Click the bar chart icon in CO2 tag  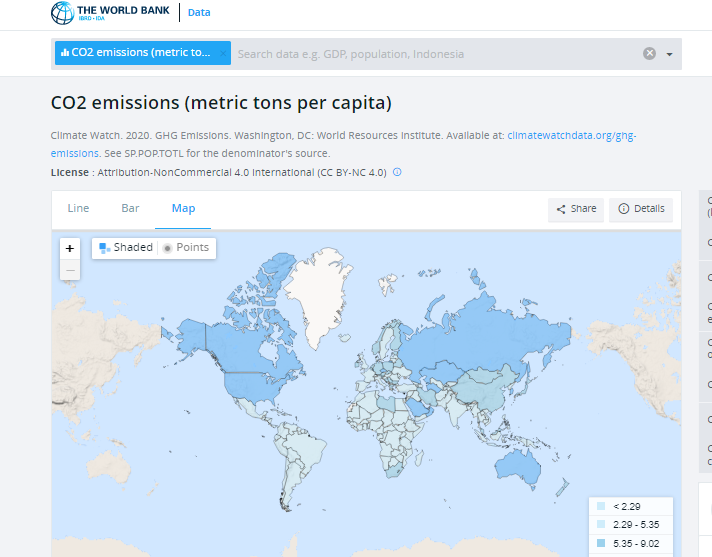pyautogui.click(x=64, y=53)
